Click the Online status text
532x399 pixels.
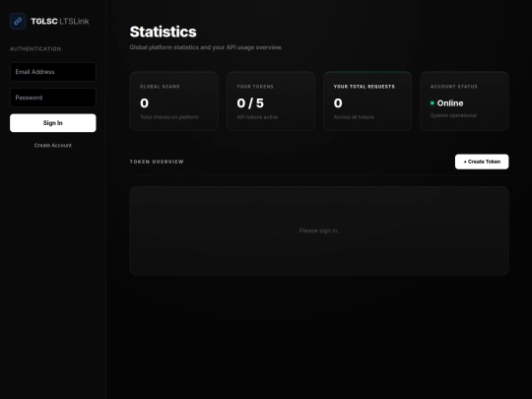[450, 103]
